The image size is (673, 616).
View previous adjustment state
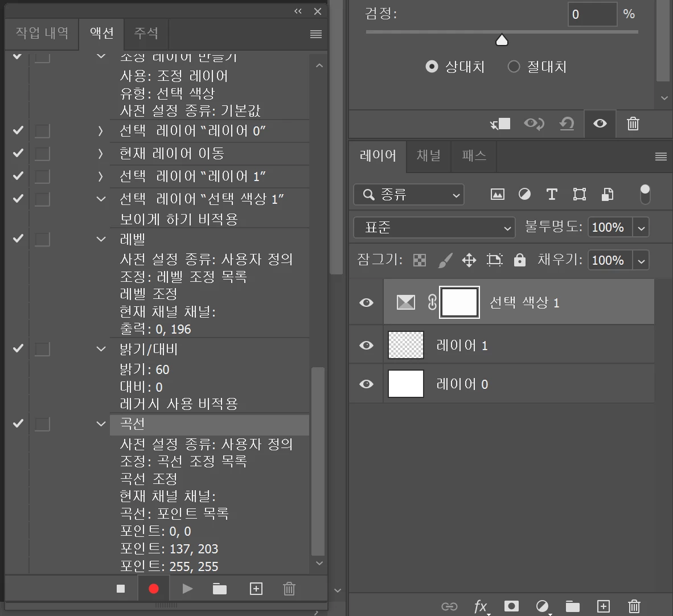coord(534,124)
